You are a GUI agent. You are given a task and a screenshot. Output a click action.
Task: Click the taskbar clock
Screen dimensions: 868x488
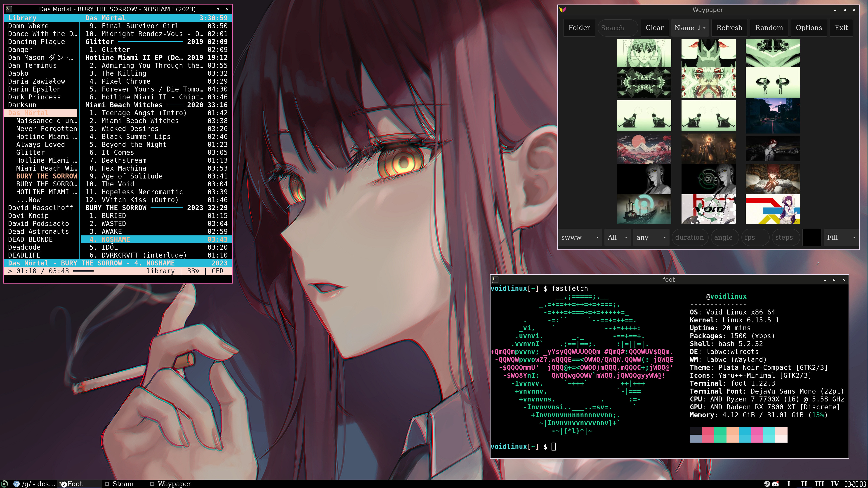(855, 484)
